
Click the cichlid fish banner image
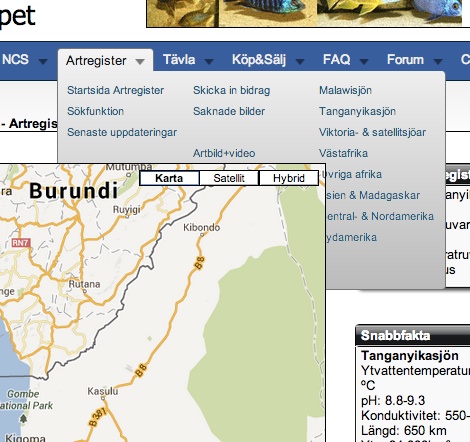[x=304, y=12]
